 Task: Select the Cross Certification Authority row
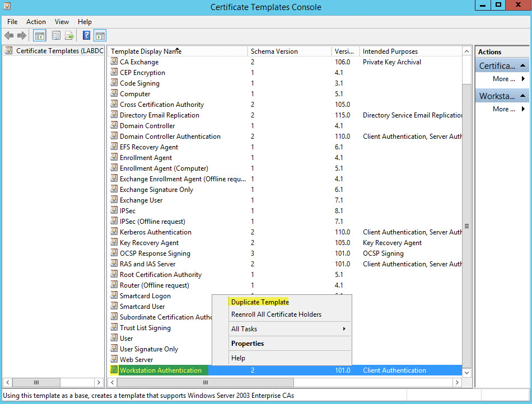pyautogui.click(x=285, y=105)
